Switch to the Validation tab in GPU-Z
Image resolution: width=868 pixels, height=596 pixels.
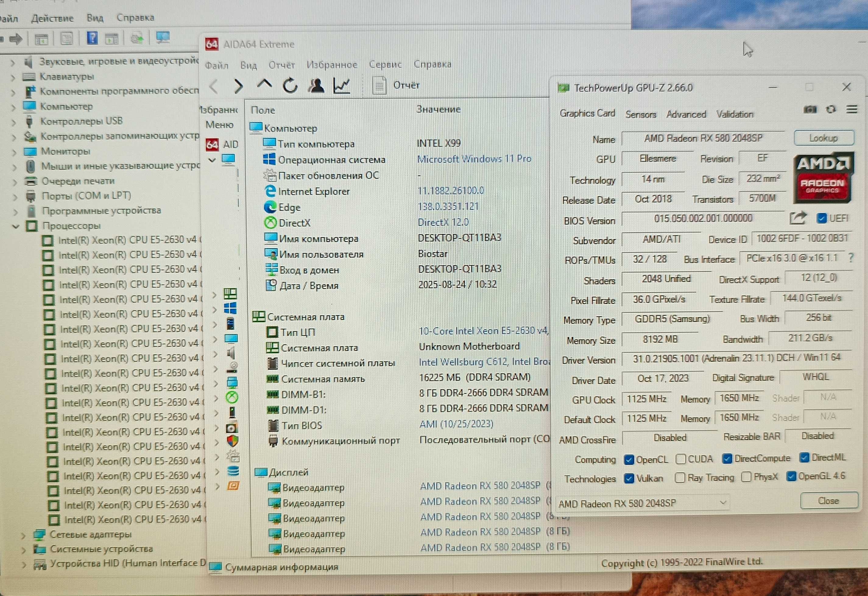click(x=735, y=114)
